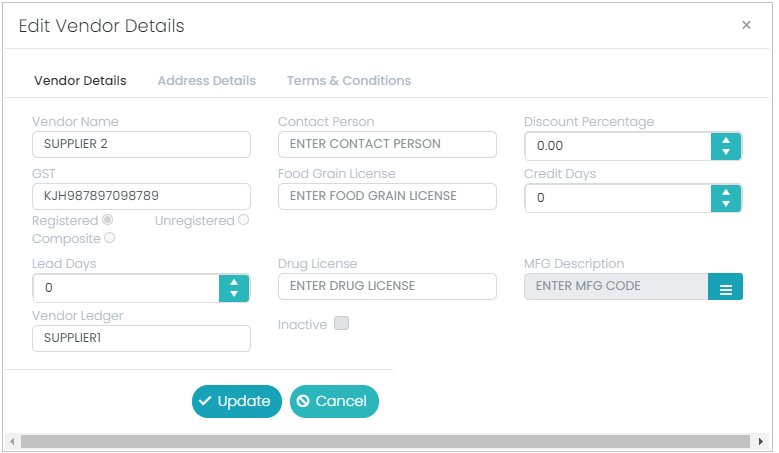
Task: Choose the Composite radio option
Action: (x=109, y=238)
